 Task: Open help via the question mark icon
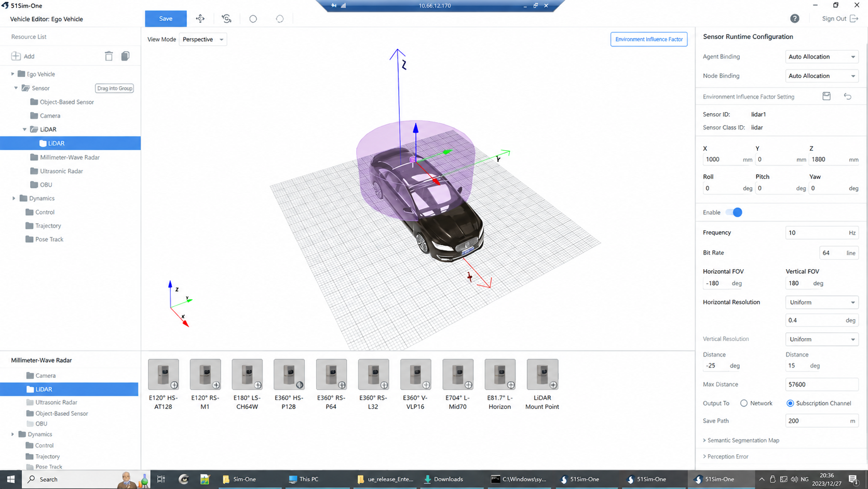(x=795, y=19)
